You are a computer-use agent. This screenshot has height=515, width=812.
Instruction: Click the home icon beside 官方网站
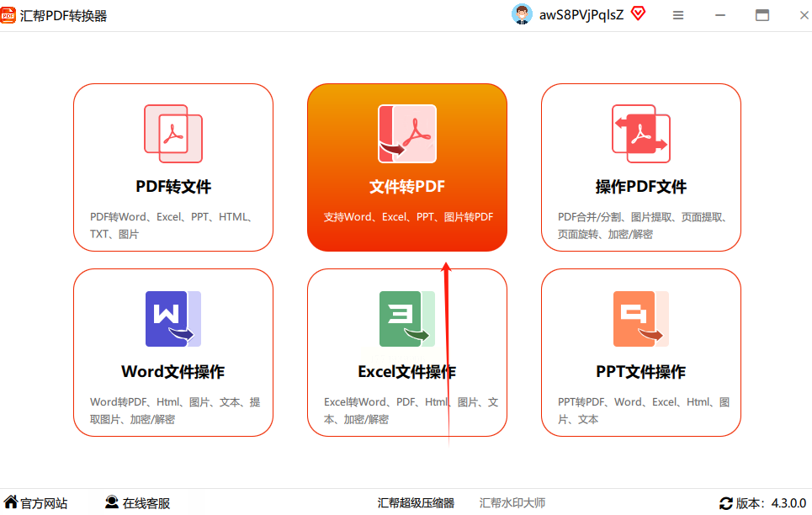click(10, 502)
